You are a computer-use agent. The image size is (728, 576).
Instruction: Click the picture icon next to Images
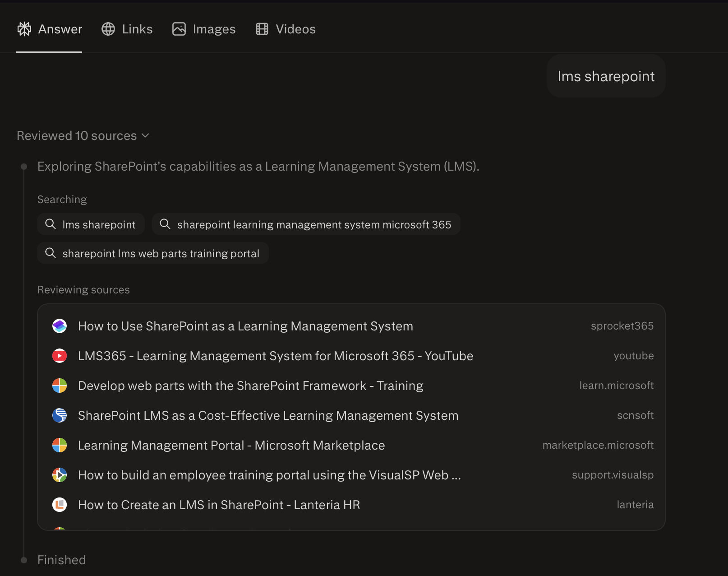[x=179, y=29]
